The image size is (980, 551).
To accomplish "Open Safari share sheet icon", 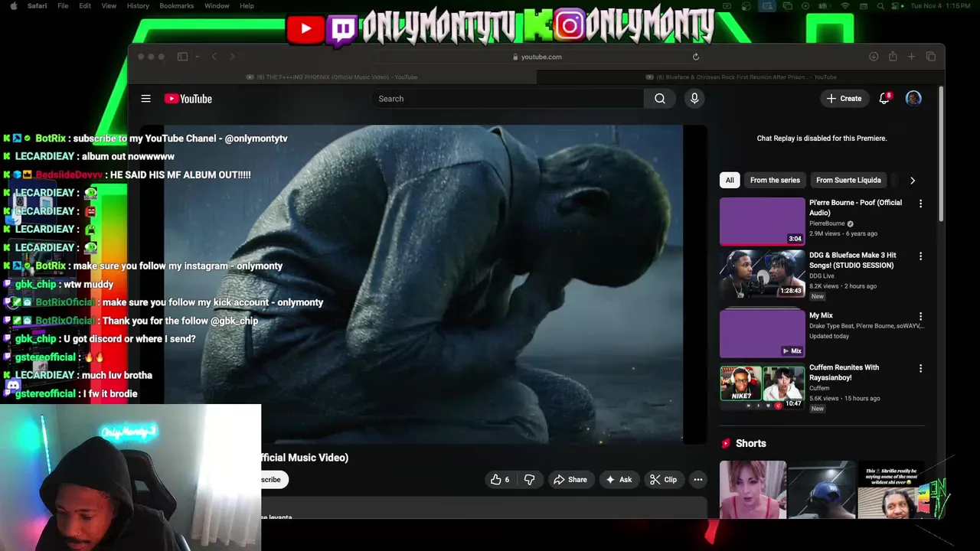I will (893, 57).
